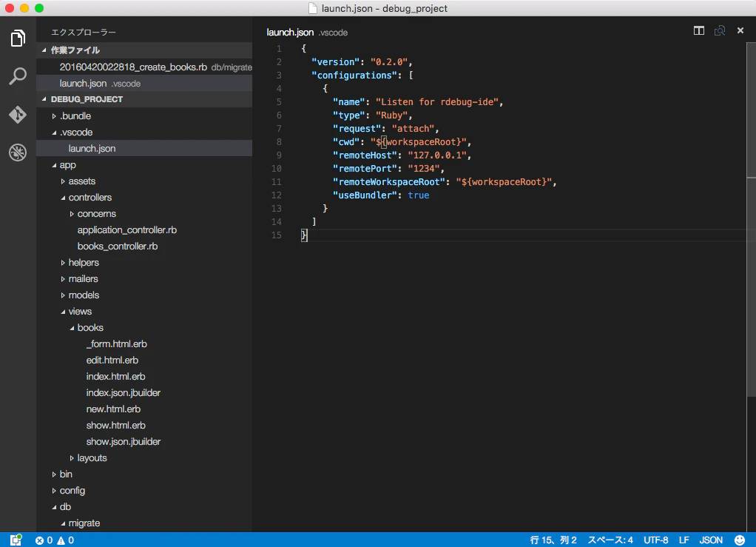Open _form.html.erb file
This screenshot has height=547, width=756.
(x=117, y=344)
